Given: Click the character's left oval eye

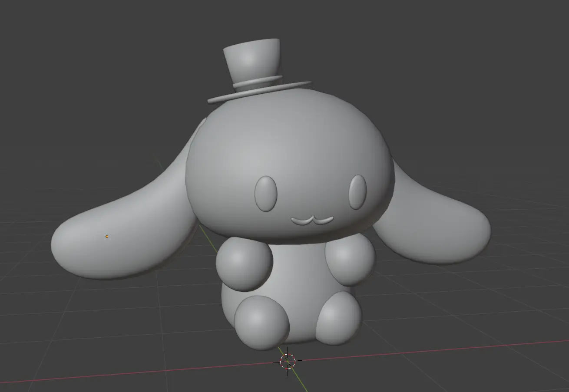Looking at the screenshot, I should (x=266, y=194).
